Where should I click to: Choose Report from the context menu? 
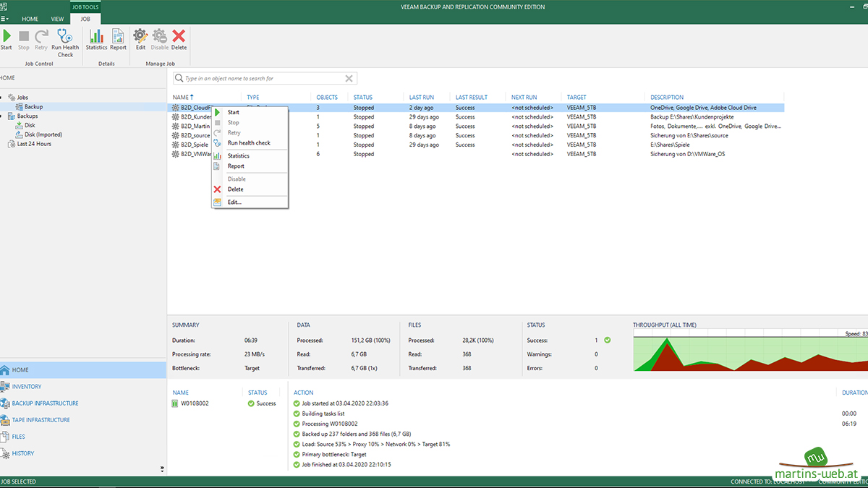click(250, 166)
